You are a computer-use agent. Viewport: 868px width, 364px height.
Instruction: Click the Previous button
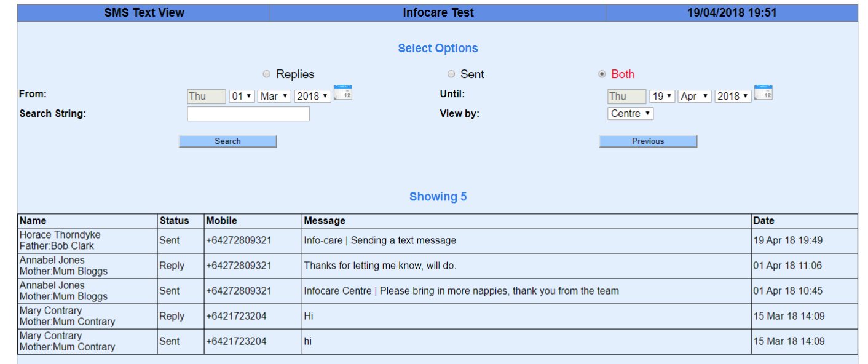coord(648,141)
